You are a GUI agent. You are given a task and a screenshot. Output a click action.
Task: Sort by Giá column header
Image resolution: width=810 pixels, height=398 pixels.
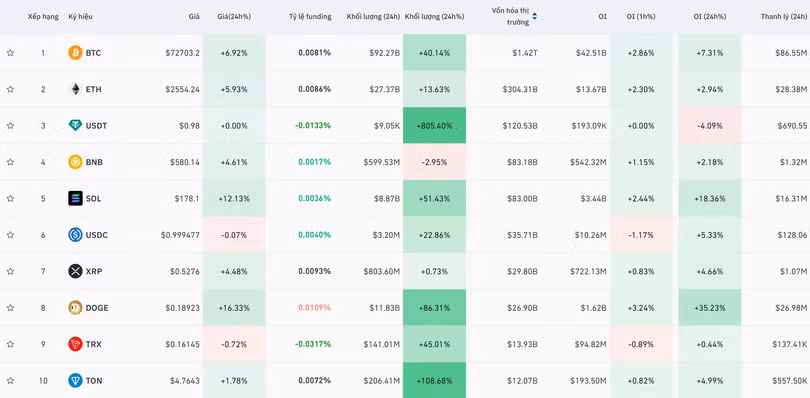pos(194,17)
